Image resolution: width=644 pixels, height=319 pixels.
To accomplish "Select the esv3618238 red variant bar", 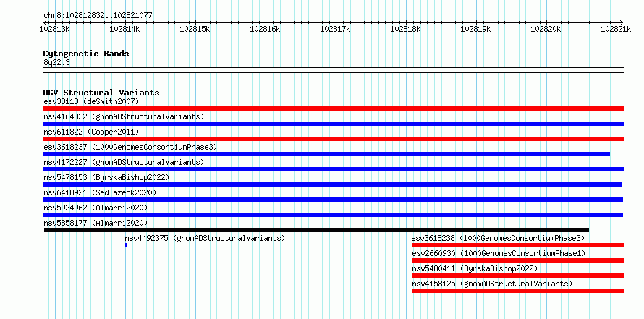I will 517,245.
